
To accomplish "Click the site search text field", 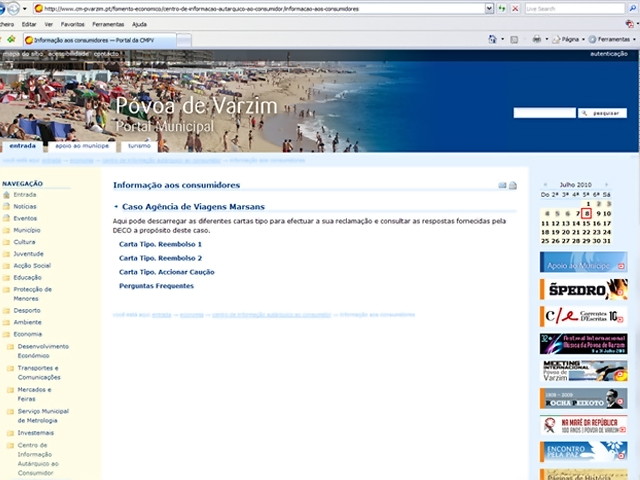I will point(544,113).
